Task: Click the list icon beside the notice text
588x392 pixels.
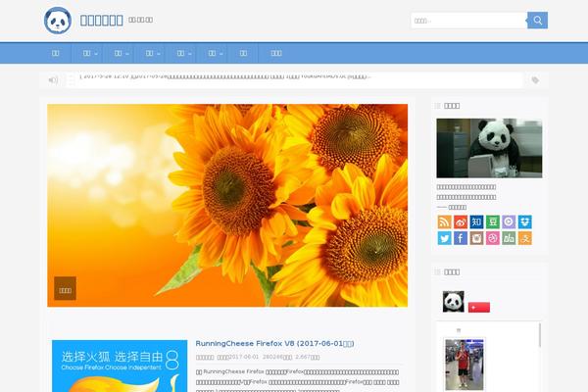Action: point(72,80)
